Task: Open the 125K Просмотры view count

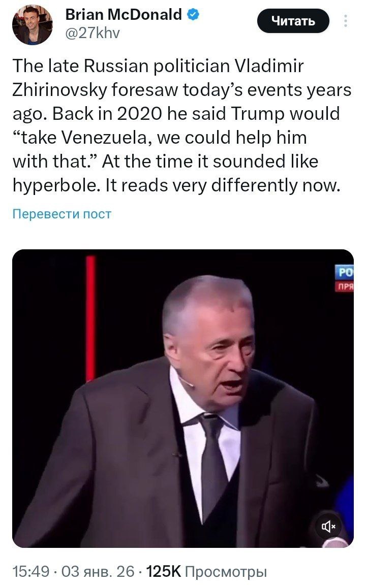Action: click(x=206, y=572)
